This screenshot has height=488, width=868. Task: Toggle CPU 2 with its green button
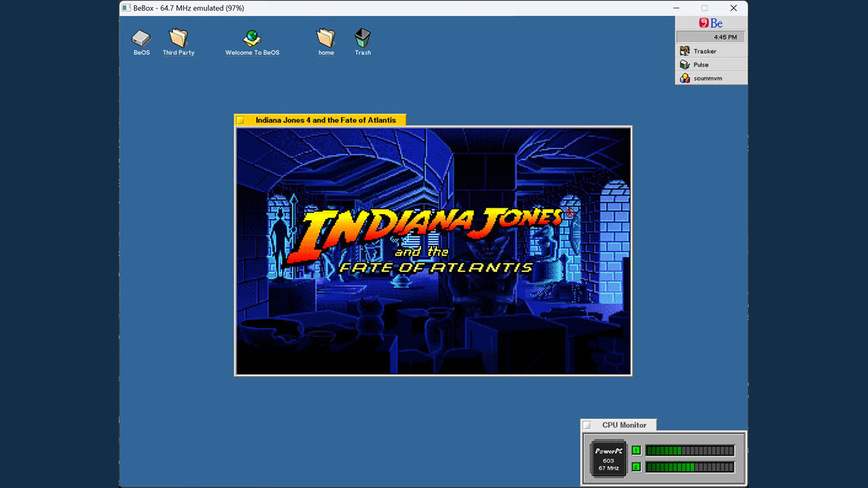pyautogui.click(x=636, y=467)
